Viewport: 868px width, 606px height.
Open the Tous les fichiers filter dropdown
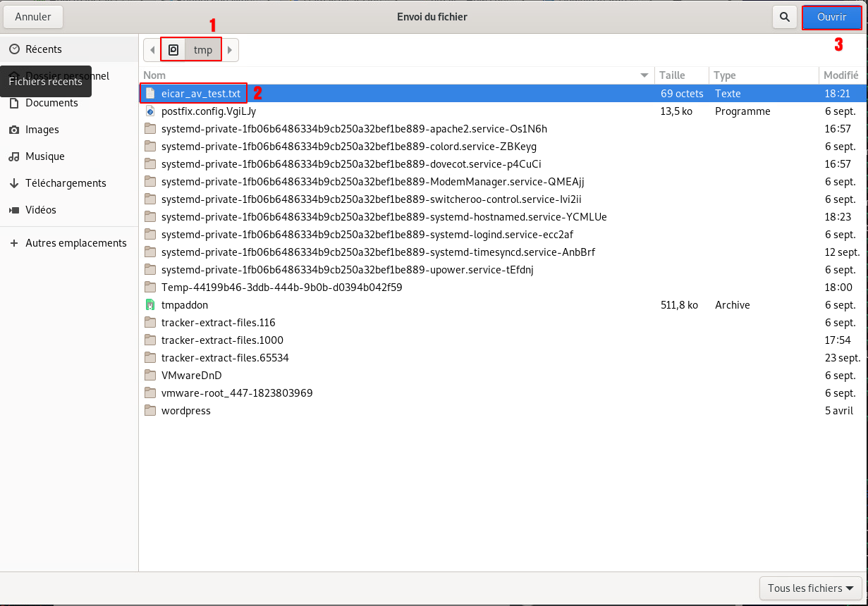(811, 588)
